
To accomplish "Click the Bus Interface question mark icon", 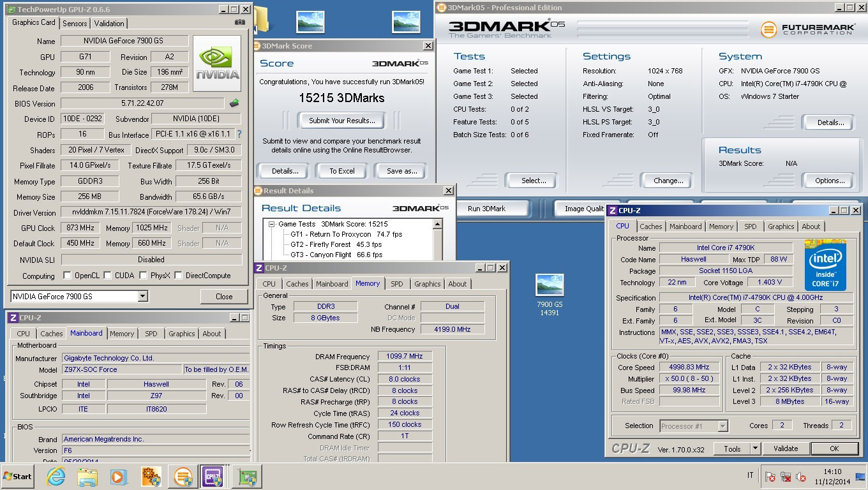I will (x=239, y=135).
